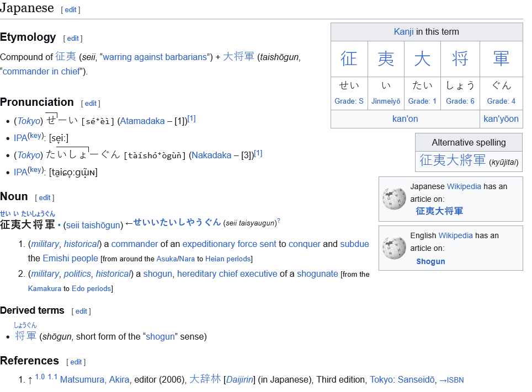Click the Jinmeiyō link
Image resolution: width=532 pixels, height=392 pixels.
click(386, 101)
